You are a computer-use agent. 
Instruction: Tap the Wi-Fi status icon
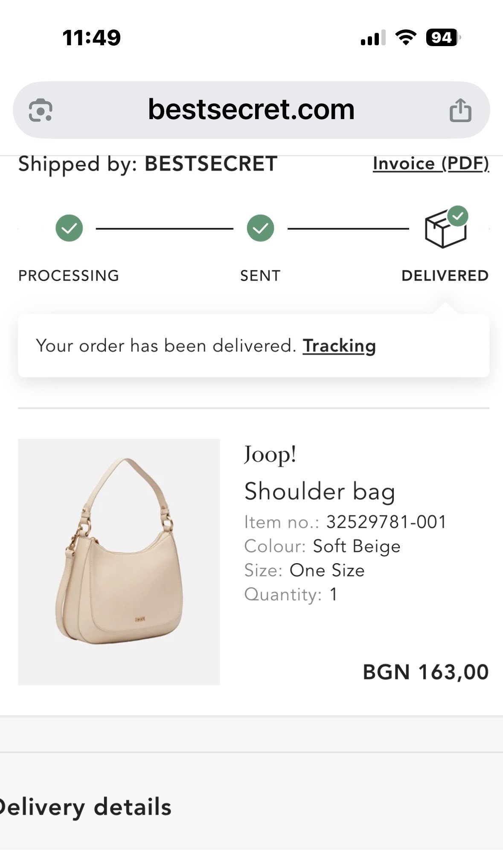click(x=406, y=38)
